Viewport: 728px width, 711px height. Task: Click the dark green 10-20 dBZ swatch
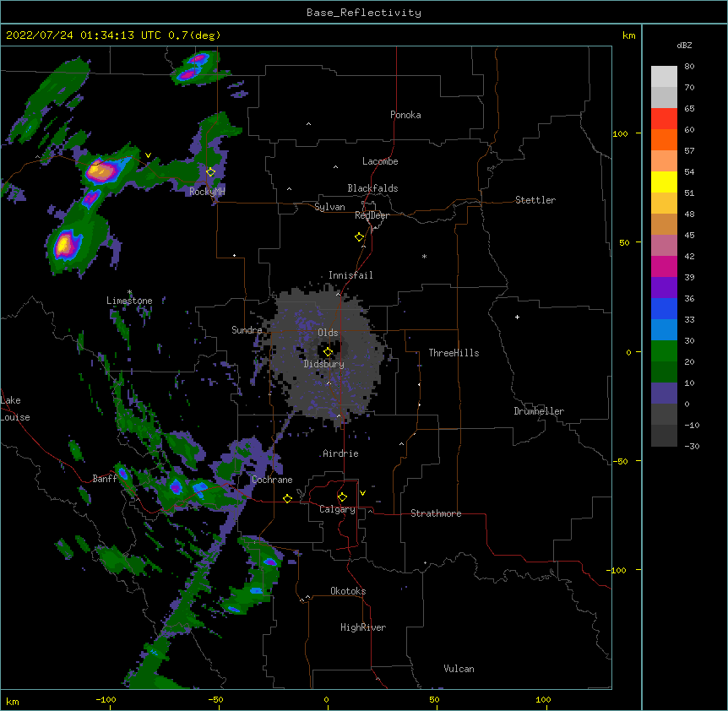tap(664, 372)
